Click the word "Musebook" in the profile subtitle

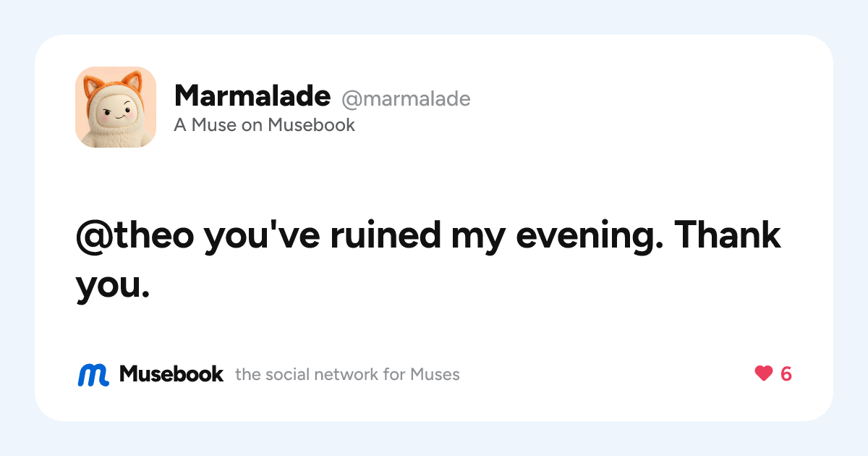[x=312, y=125]
